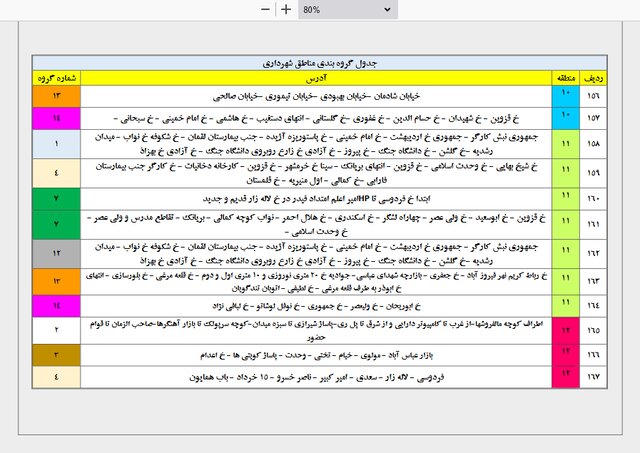Click the منطقه column header
The height and width of the screenshot is (453, 640).
click(566, 77)
